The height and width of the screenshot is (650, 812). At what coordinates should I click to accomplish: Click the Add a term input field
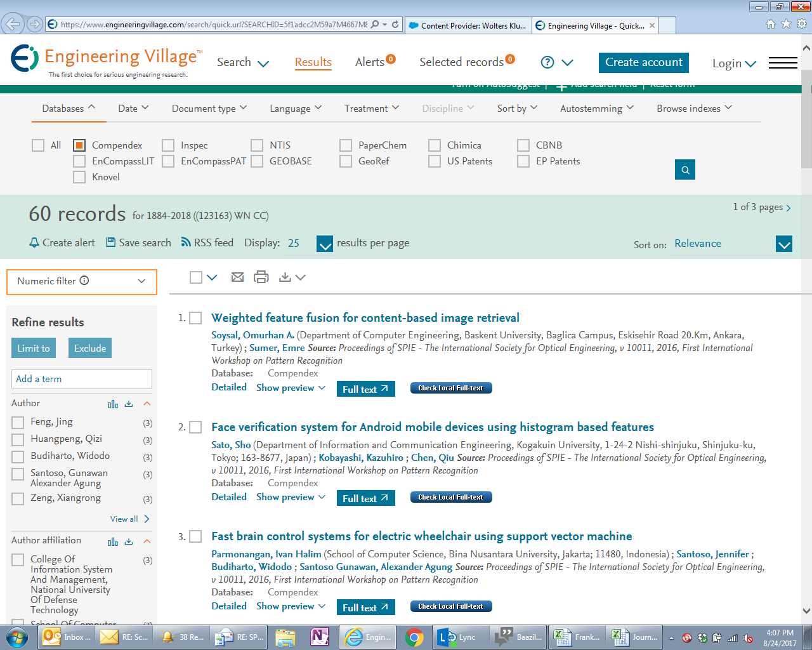tap(82, 379)
